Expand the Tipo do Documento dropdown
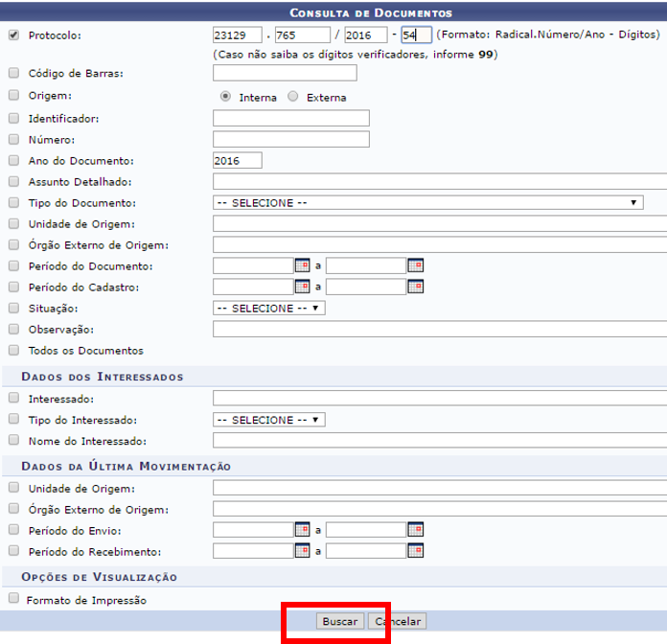The image size is (667, 644). 427,203
